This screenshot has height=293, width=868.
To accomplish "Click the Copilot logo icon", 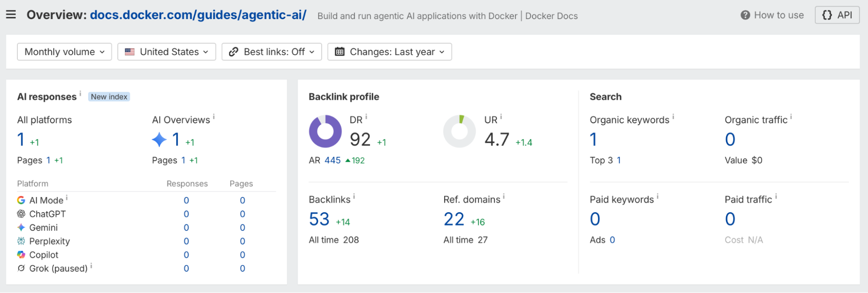I will [x=21, y=254].
